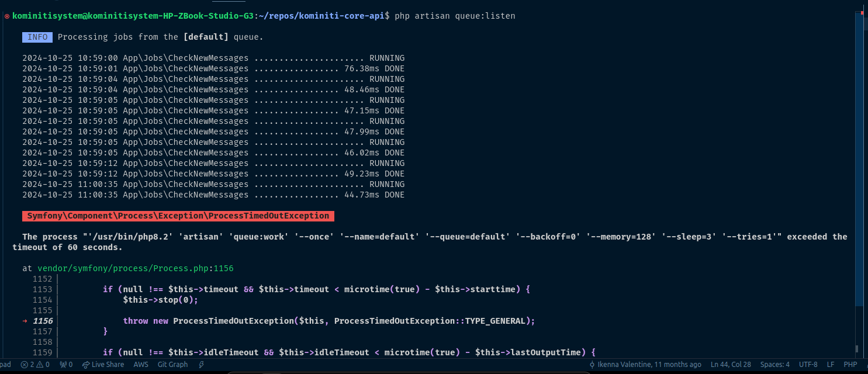Viewport: 868px width, 374px height.
Task: Open the errors and warnings problems indicator
Action: tap(35, 364)
